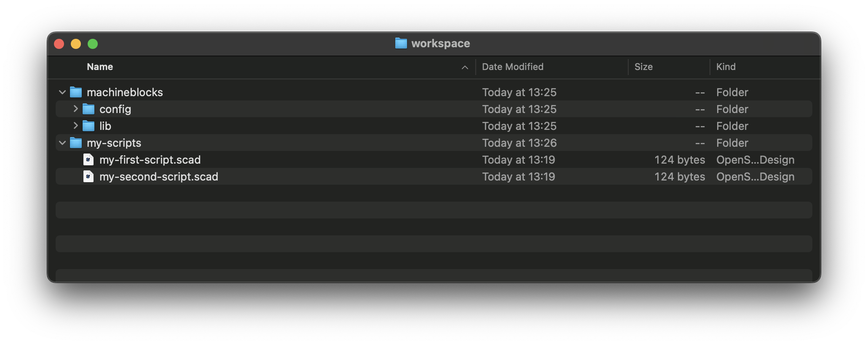
Task: Select my-first-script.scad file name
Action: click(150, 160)
